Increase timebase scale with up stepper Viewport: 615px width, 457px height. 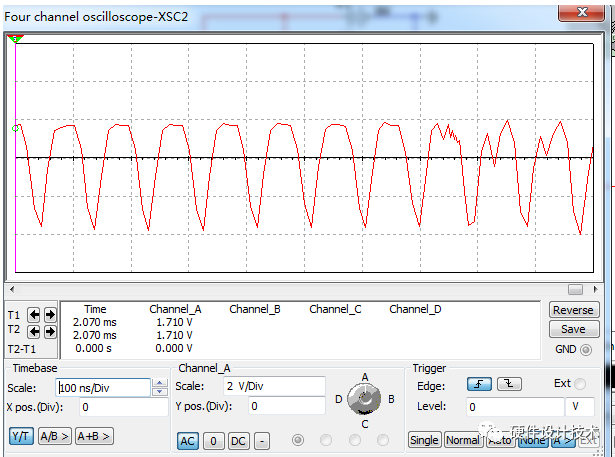[x=160, y=383]
